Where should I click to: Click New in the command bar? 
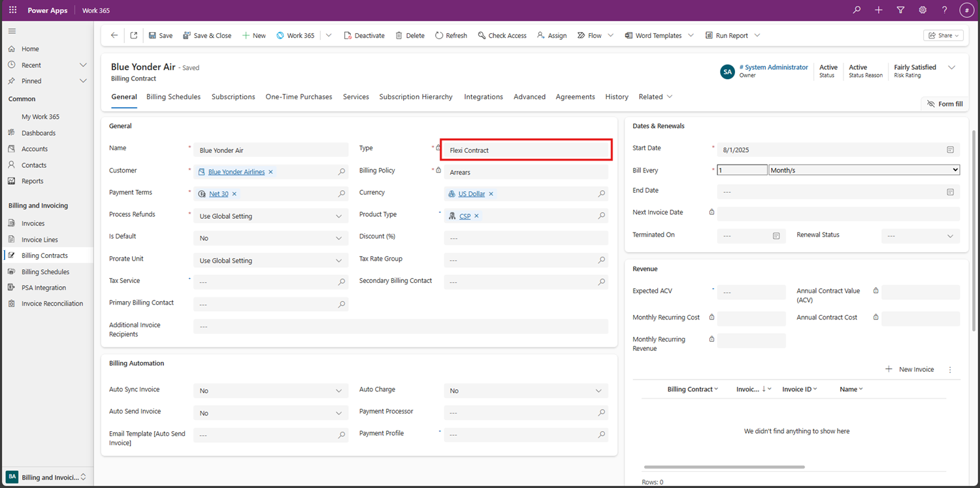[253, 35]
